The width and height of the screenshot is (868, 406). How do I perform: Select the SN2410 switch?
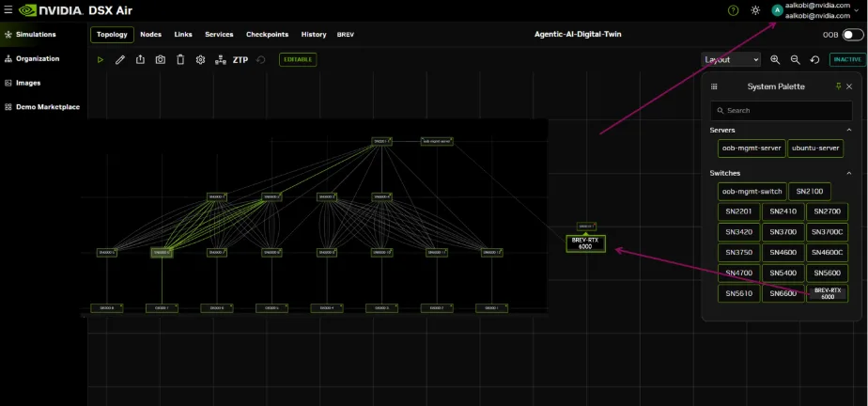click(783, 211)
